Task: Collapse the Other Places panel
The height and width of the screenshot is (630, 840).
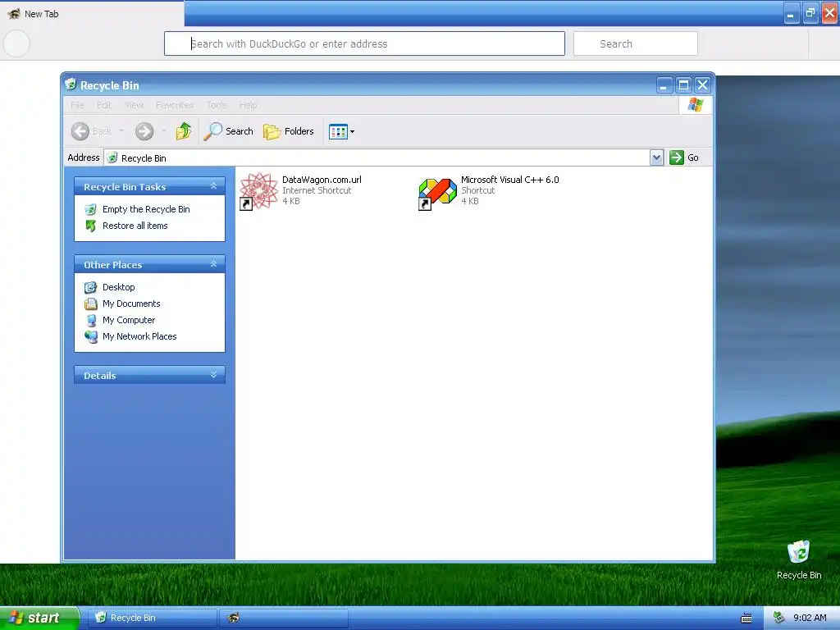Action: pos(213,264)
